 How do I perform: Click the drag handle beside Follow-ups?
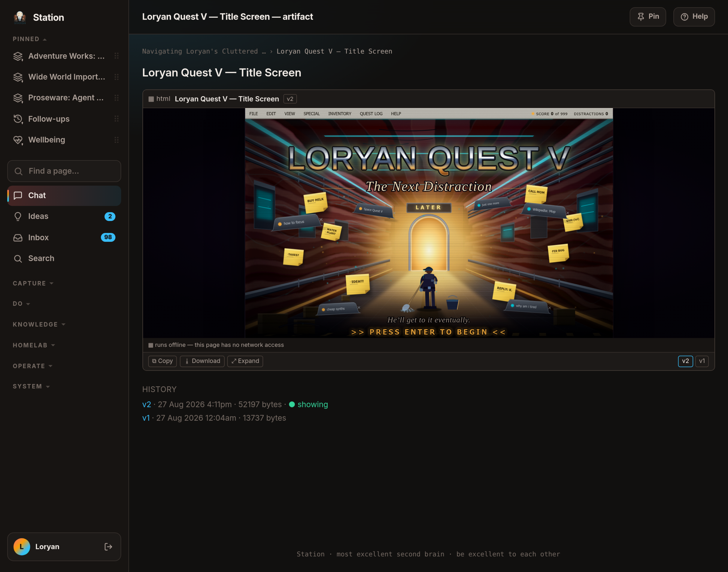(x=117, y=119)
